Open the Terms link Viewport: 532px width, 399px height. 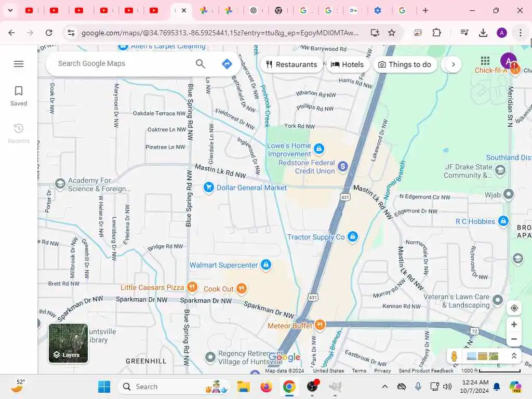coord(359,371)
